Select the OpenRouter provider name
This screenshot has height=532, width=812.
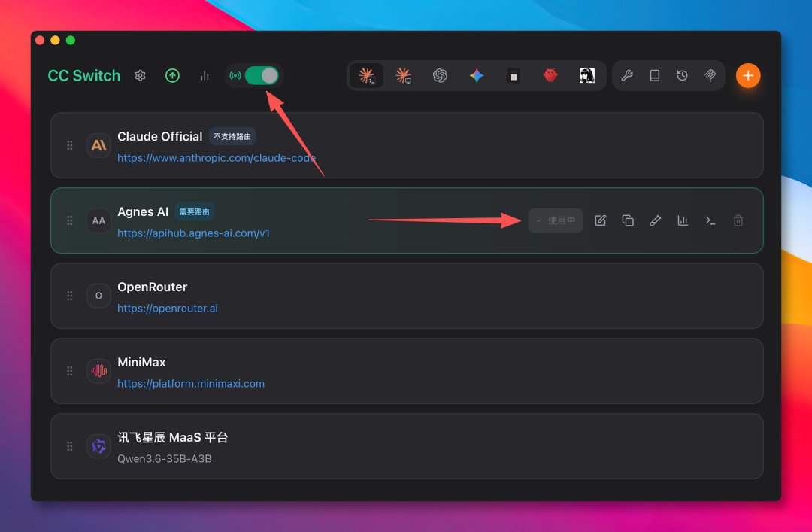click(152, 287)
